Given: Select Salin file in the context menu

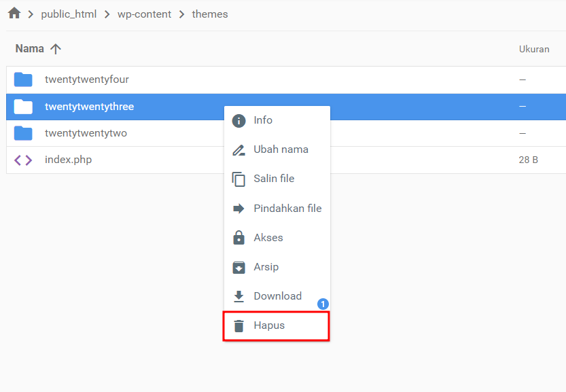Looking at the screenshot, I should click(x=275, y=178).
